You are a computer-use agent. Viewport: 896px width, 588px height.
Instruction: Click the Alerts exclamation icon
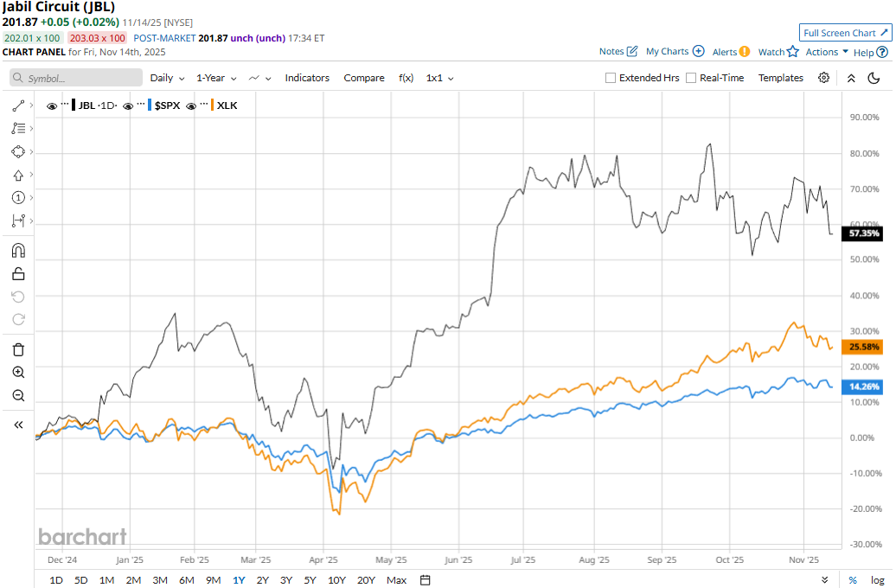744,51
